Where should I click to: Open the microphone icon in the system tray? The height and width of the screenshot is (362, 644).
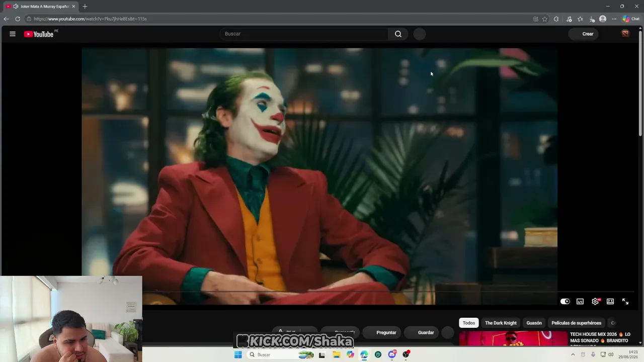(593, 354)
